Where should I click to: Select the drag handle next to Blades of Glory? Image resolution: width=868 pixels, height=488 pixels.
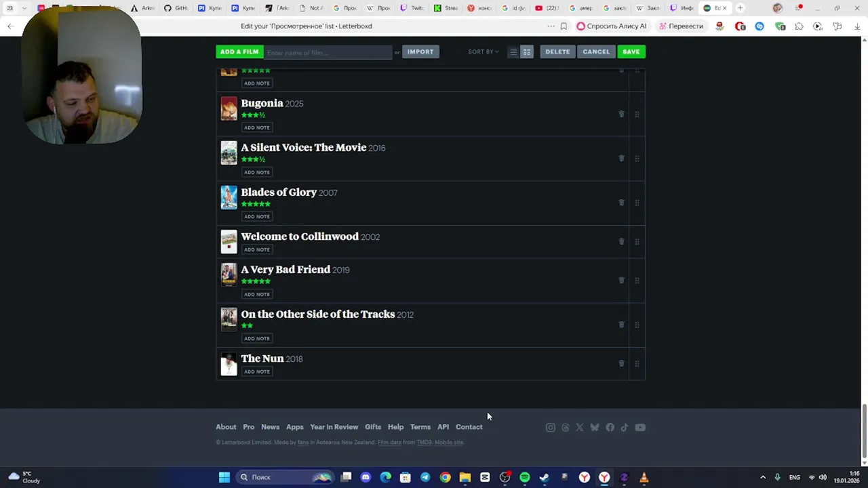tap(637, 202)
